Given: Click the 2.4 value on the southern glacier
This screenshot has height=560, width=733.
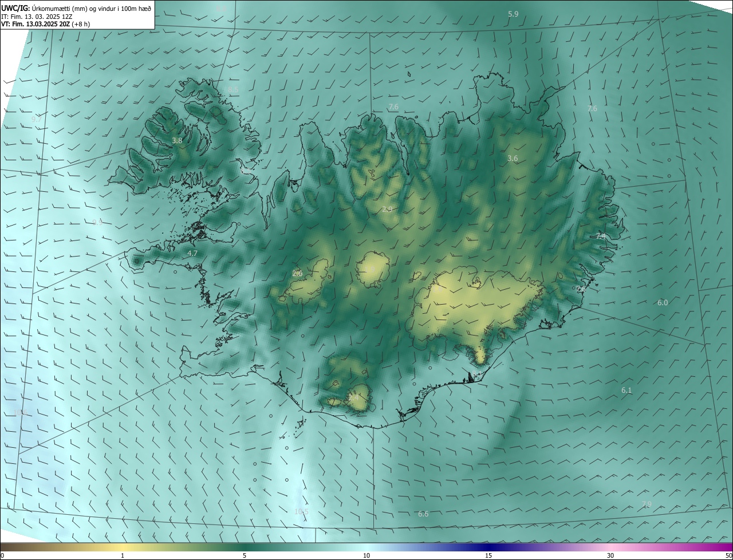Looking at the screenshot, I should (x=353, y=396).
